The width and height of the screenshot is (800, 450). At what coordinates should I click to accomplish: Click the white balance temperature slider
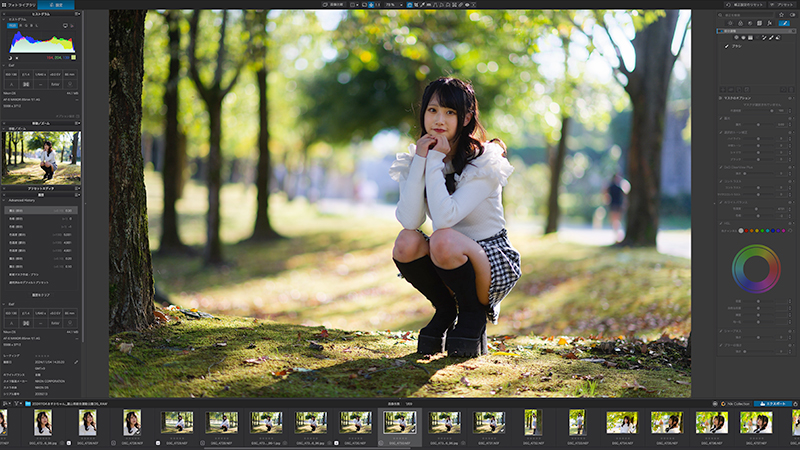click(x=758, y=209)
